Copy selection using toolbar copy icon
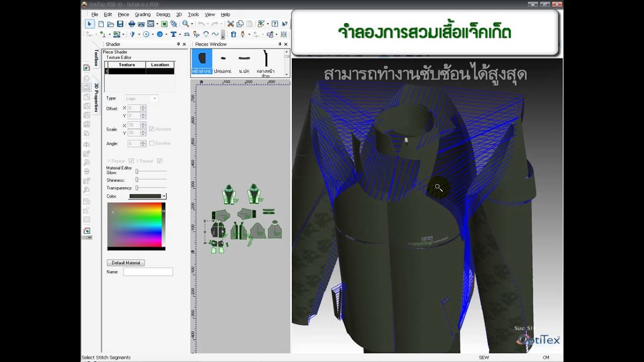 click(x=240, y=24)
